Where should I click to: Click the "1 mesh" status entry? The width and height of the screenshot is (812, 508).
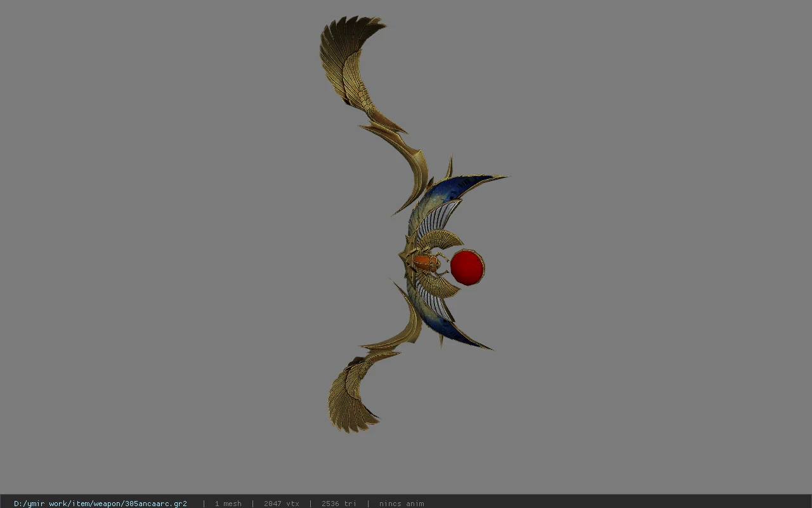[228, 504]
